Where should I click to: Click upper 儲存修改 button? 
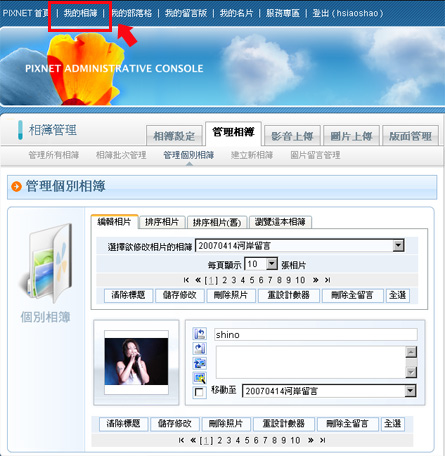(180, 295)
